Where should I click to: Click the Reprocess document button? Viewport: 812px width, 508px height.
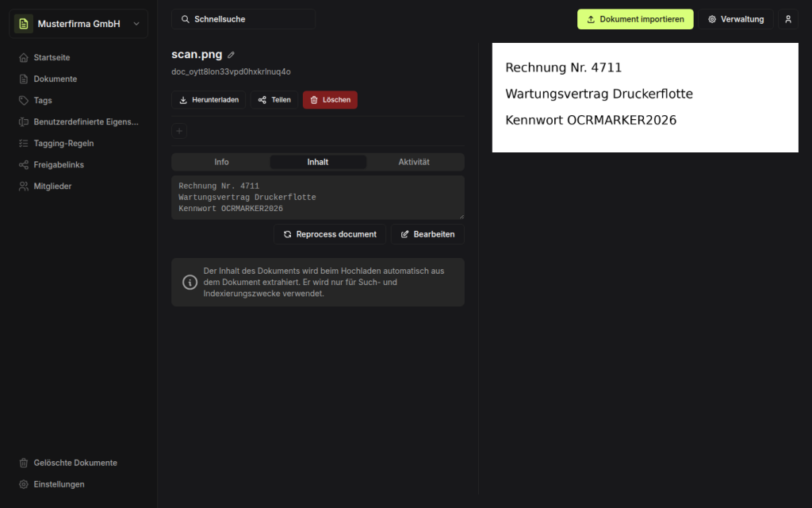pos(330,234)
